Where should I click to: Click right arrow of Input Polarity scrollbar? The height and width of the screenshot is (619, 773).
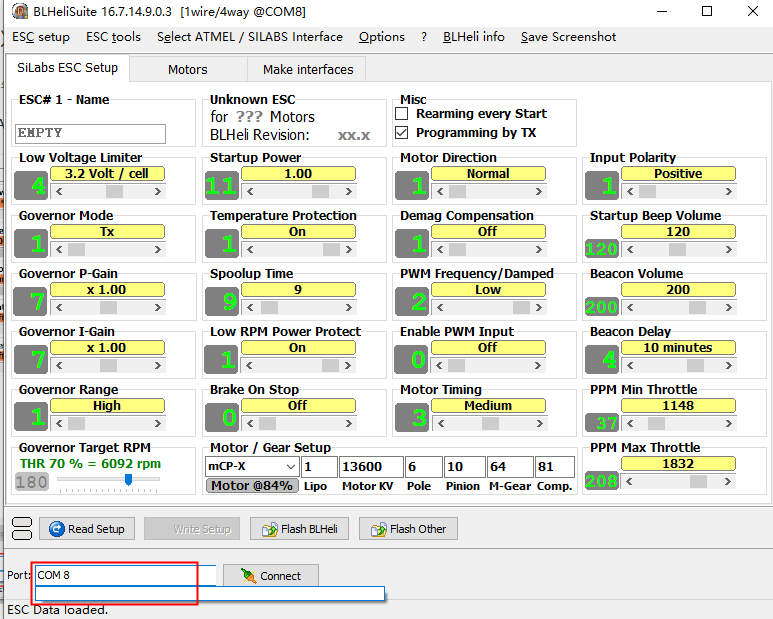click(729, 191)
